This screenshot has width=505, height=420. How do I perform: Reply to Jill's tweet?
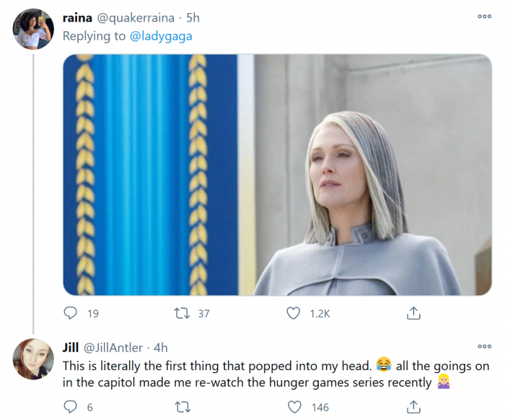coord(71,407)
